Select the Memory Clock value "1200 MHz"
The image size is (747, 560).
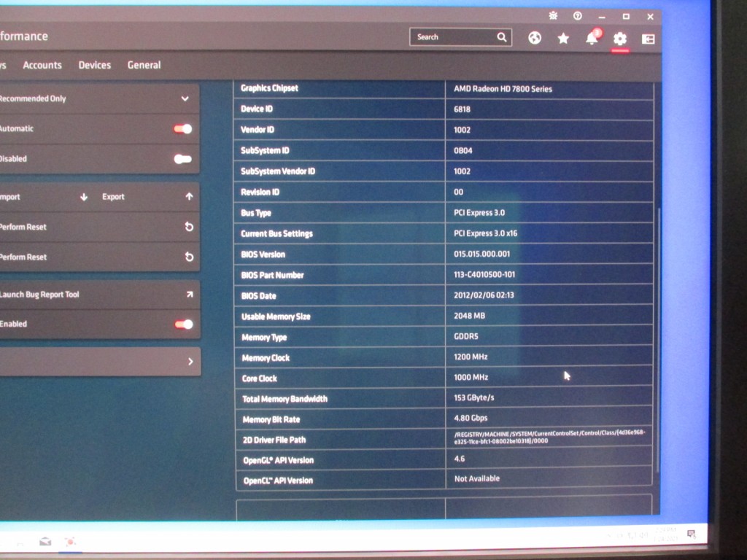(x=471, y=357)
